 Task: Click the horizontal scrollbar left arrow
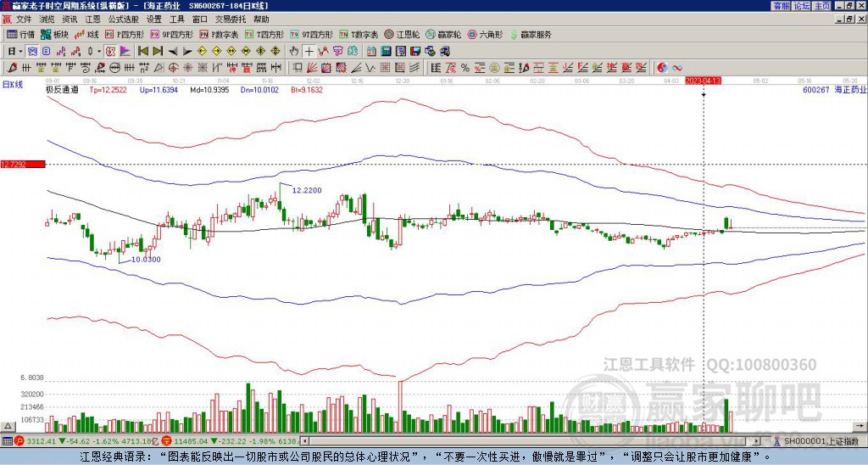click(x=303, y=441)
